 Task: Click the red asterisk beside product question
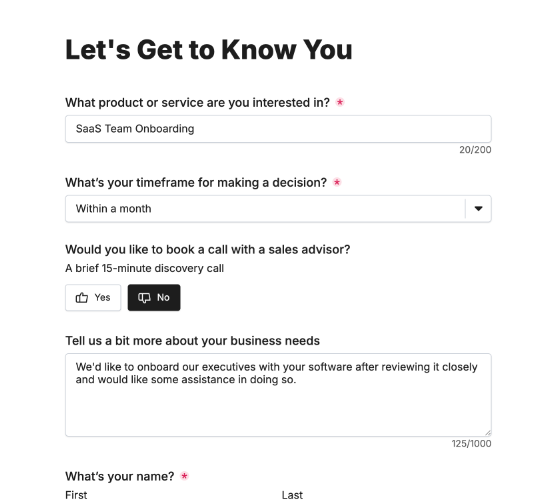point(340,102)
